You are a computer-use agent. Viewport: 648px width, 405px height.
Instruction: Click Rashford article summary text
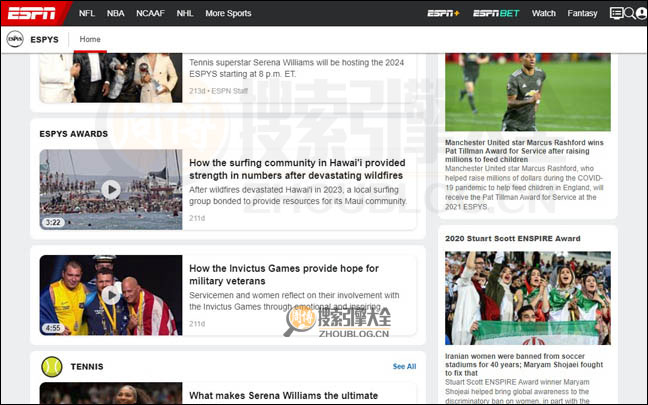pos(524,188)
